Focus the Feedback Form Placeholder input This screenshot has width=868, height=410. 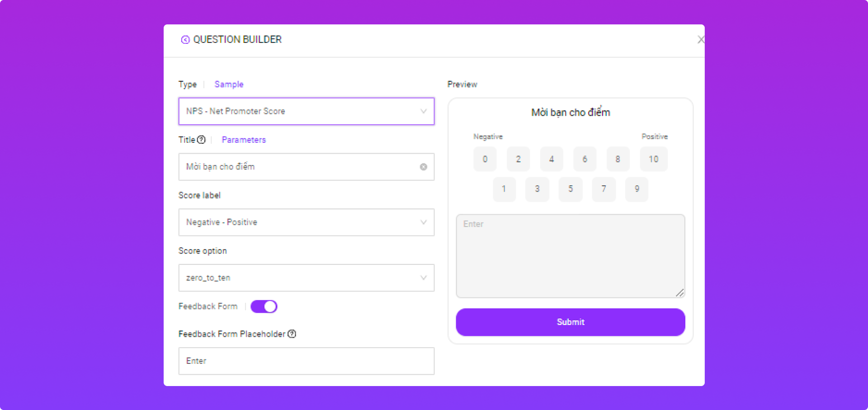click(x=306, y=361)
